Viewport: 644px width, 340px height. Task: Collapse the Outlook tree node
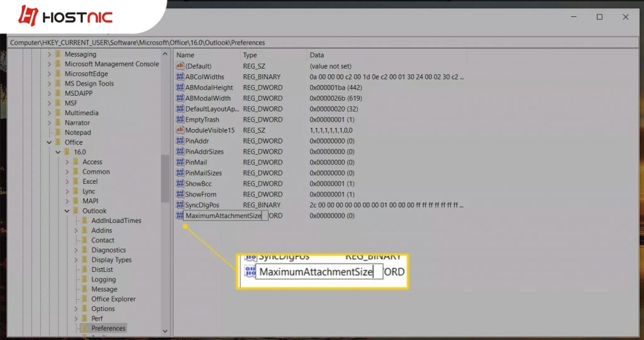tap(67, 211)
